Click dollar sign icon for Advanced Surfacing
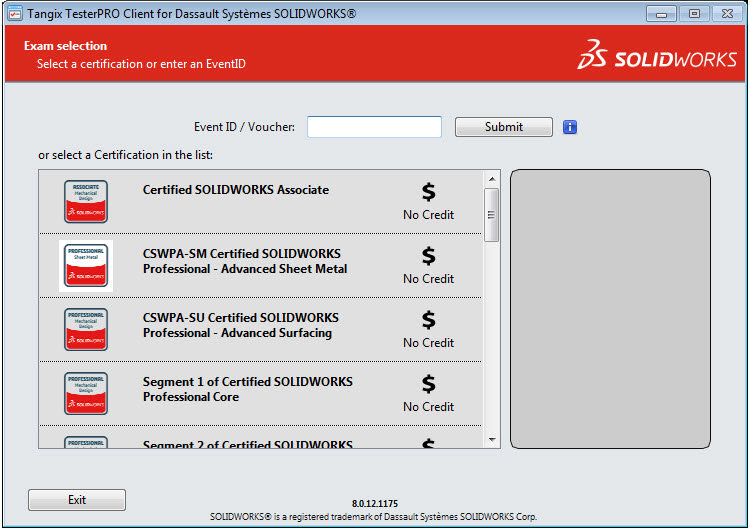Image resolution: width=750 pixels, height=528 pixels. pos(429,320)
